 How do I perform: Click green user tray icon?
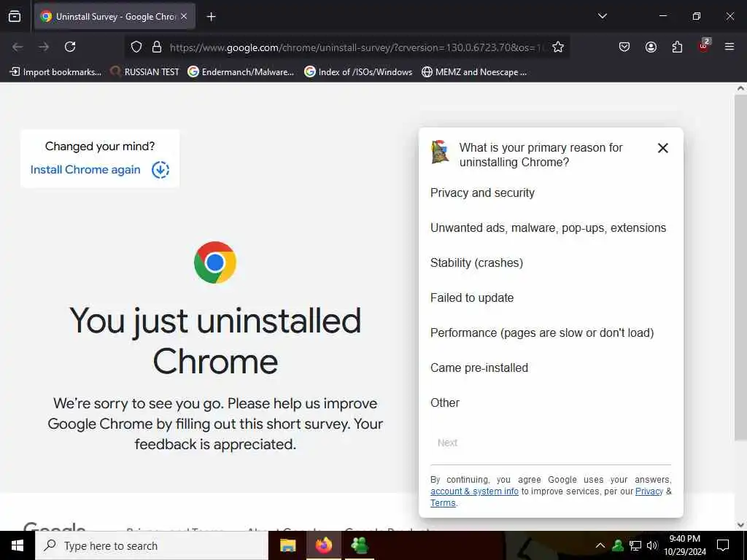[x=618, y=545]
